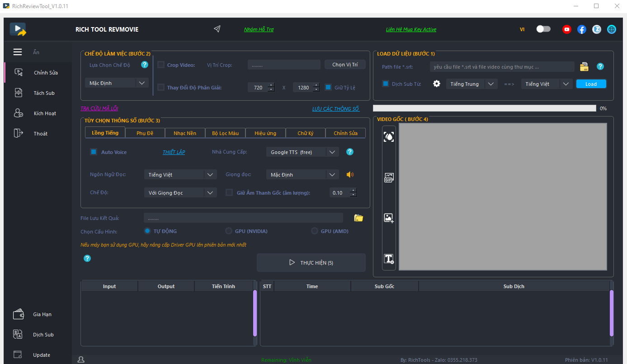Image resolution: width=627 pixels, height=364 pixels.
Task: Click the YouTube icon in header
Action: (x=566, y=29)
